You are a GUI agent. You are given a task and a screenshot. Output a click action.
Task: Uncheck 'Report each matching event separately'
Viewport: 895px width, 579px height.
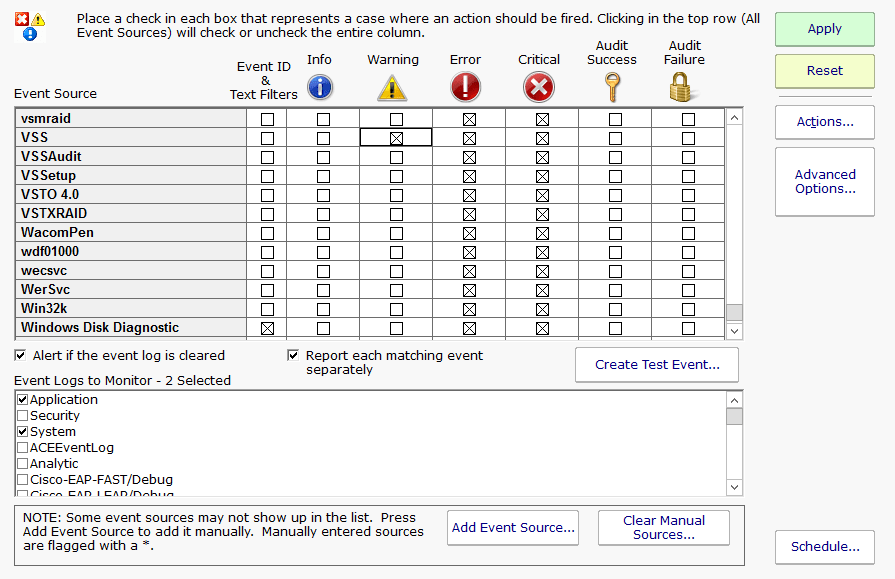coord(293,355)
